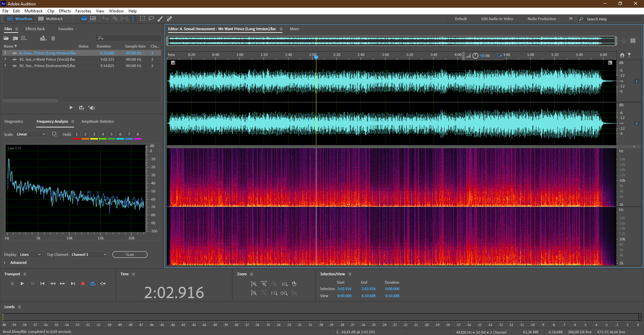Switch to Multitrack view button
644x335 pixels.
51,19
